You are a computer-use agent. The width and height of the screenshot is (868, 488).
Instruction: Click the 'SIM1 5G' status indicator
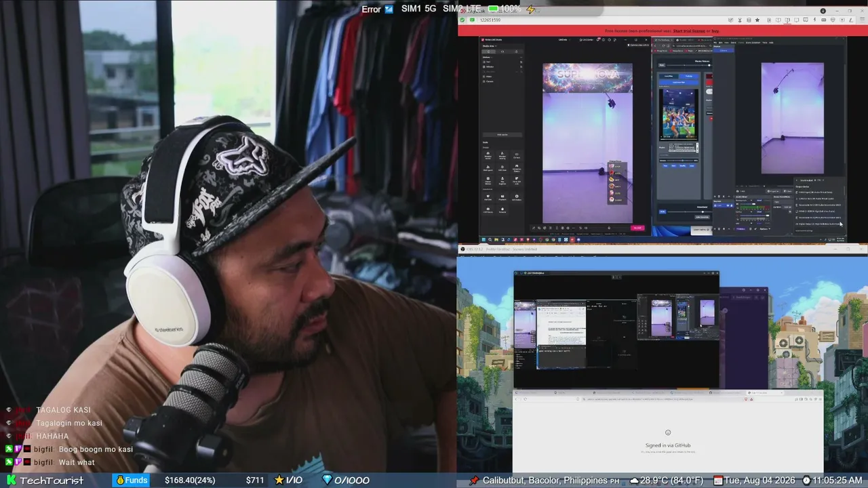[419, 9]
